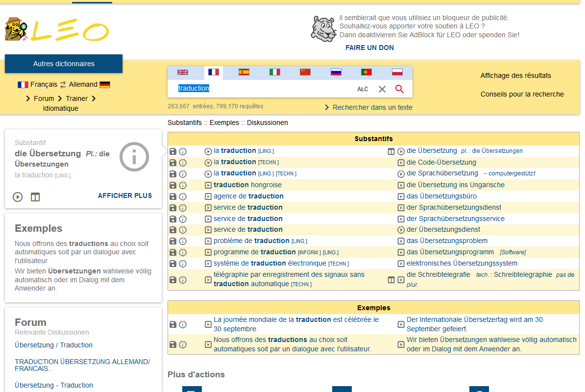Screen dimensions: 585x392
Task: Play audio for 'das Übersetzungsprogramm'
Action: [x=401, y=252]
